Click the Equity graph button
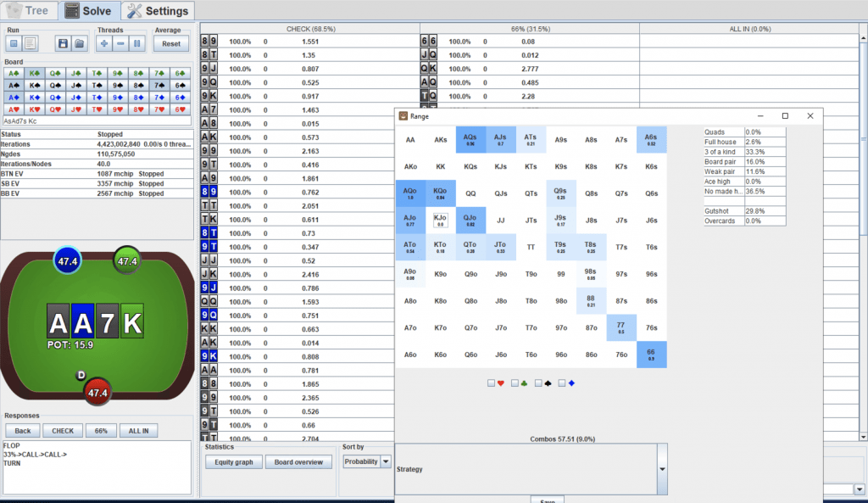This screenshot has width=868, height=503. pos(233,462)
